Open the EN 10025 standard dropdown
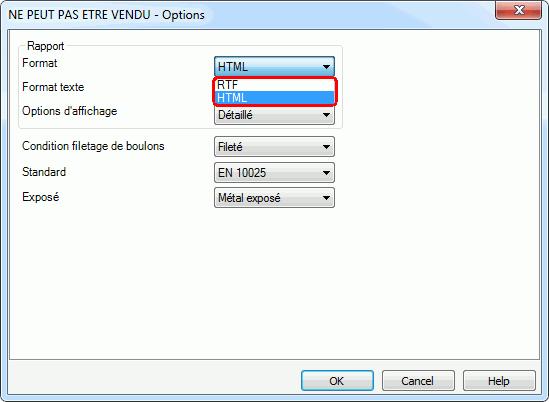 pos(274,172)
